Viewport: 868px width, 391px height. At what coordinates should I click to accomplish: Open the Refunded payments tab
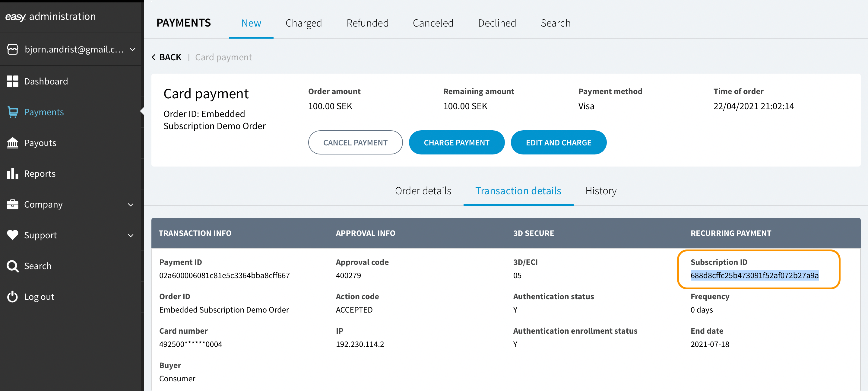point(367,23)
